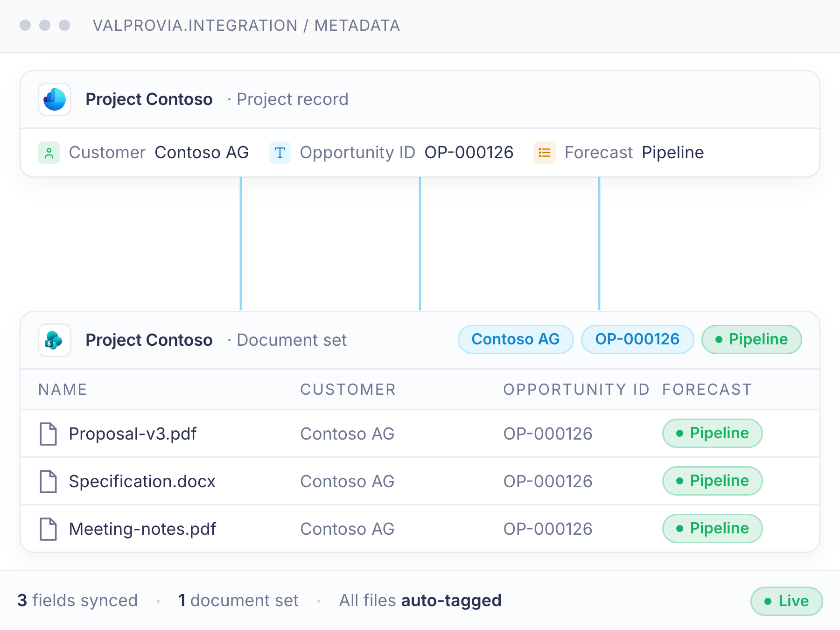The height and width of the screenshot is (630, 840).
Task: Click the '3 fields synced' status text
Action: (77, 601)
